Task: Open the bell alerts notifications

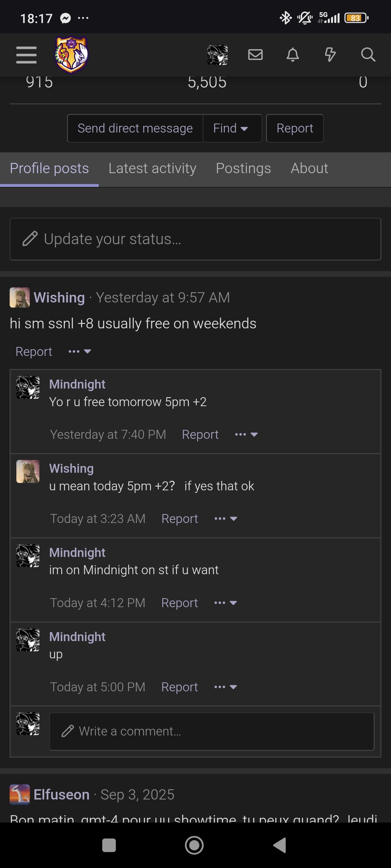Action: [293, 55]
